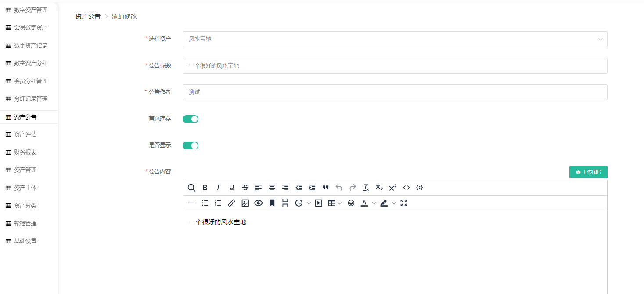Screen dimensions: 644x294
Task: Click the 资产公告 breadcrumb link
Action: [88, 16]
